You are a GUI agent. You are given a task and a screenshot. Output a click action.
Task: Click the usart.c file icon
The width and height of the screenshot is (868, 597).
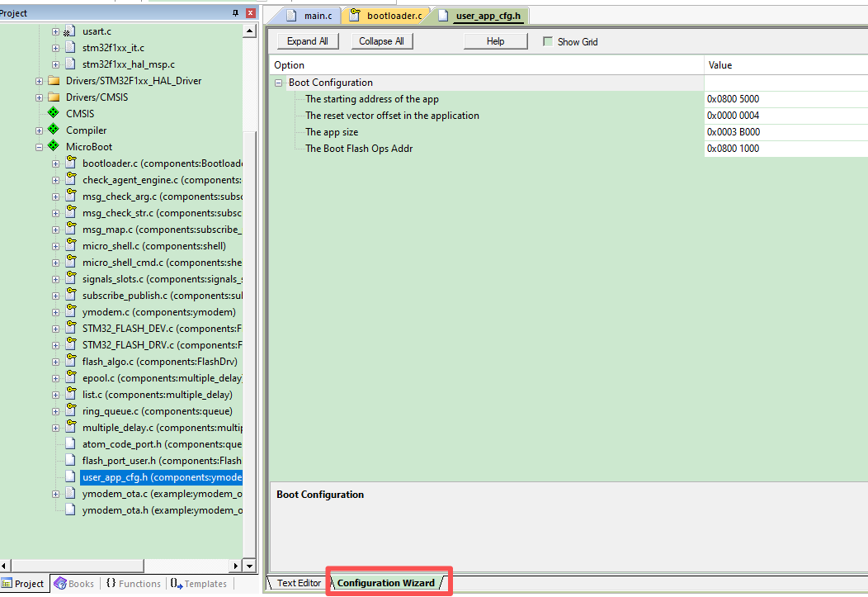coord(70,31)
